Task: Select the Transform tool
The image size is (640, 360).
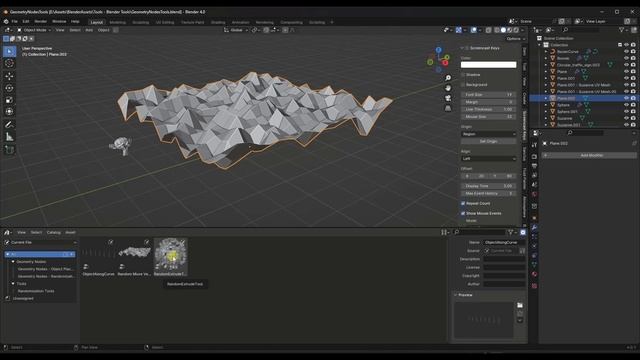Action: click(x=9, y=111)
